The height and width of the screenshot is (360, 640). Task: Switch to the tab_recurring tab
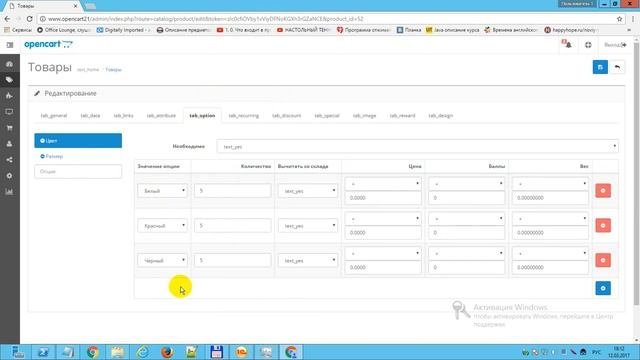tap(244, 116)
